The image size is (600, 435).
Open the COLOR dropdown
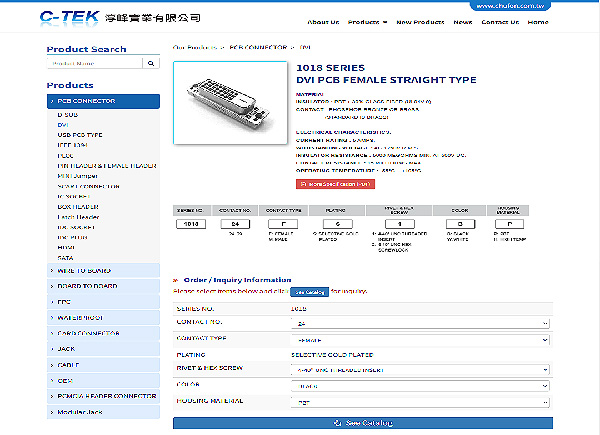pos(420,384)
